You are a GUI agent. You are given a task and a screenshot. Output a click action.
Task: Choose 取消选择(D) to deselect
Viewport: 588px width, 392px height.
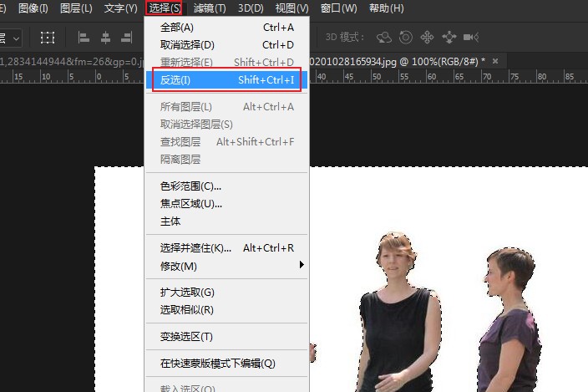click(x=226, y=45)
